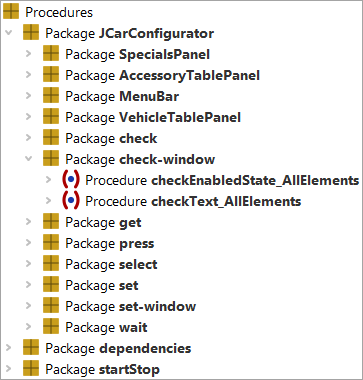The height and width of the screenshot is (380, 363).
Task: Click the dependencies package icon
Action: pyautogui.click(x=31, y=348)
